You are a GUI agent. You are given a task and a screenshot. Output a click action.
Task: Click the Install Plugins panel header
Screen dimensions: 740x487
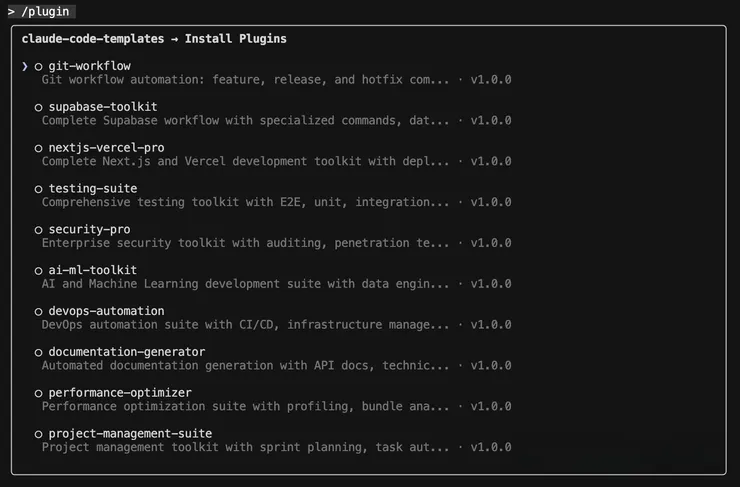[x=154, y=39]
